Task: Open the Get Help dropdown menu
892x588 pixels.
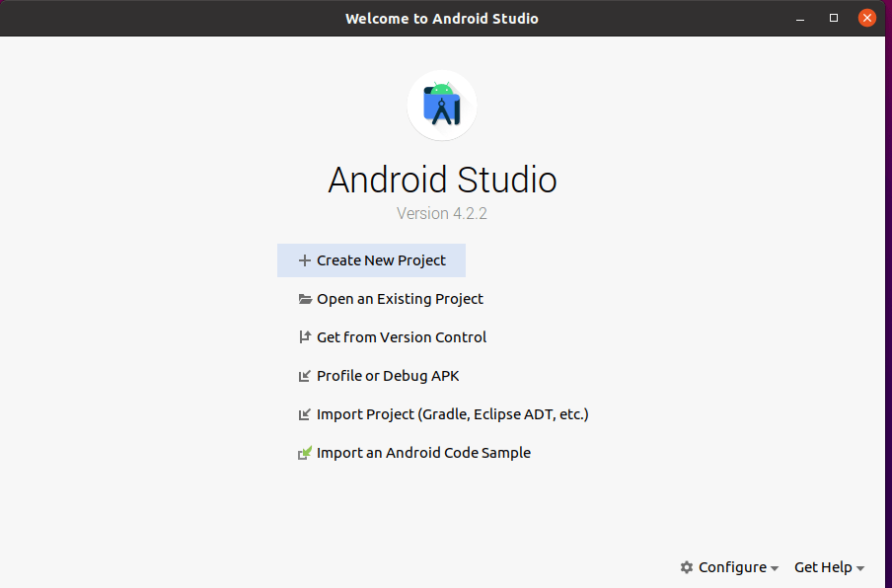Action: tap(829, 567)
